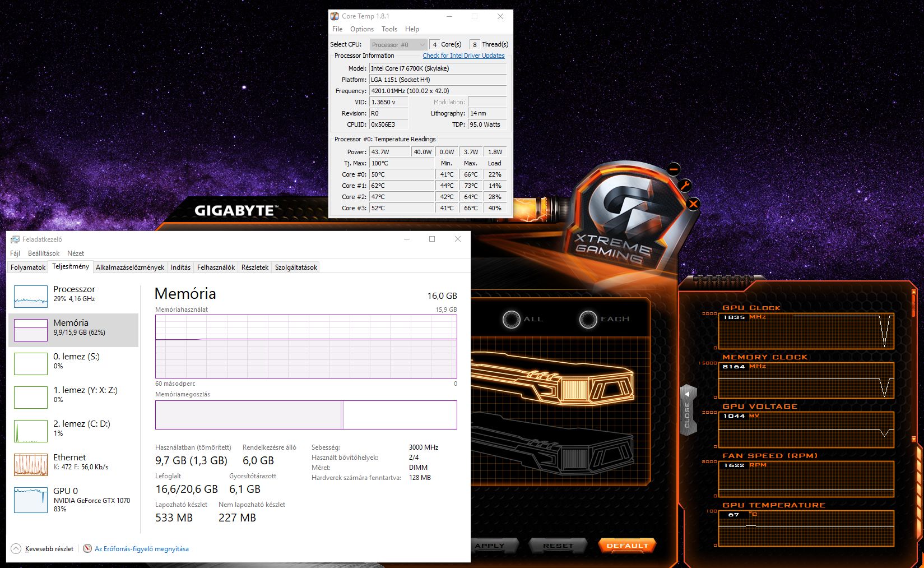The height and width of the screenshot is (568, 924).
Task: Select 1. lemez (Y: X: Z:) entry
Action: (x=73, y=397)
